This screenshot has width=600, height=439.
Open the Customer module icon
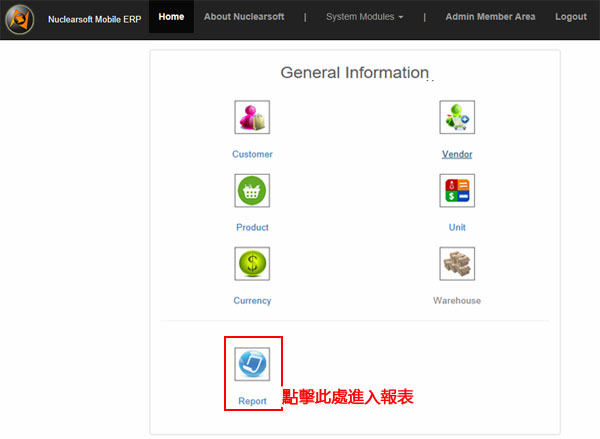click(252, 117)
